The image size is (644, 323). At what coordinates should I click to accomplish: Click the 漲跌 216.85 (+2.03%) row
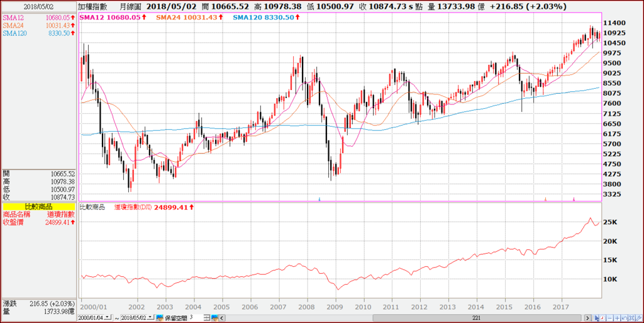point(38,303)
